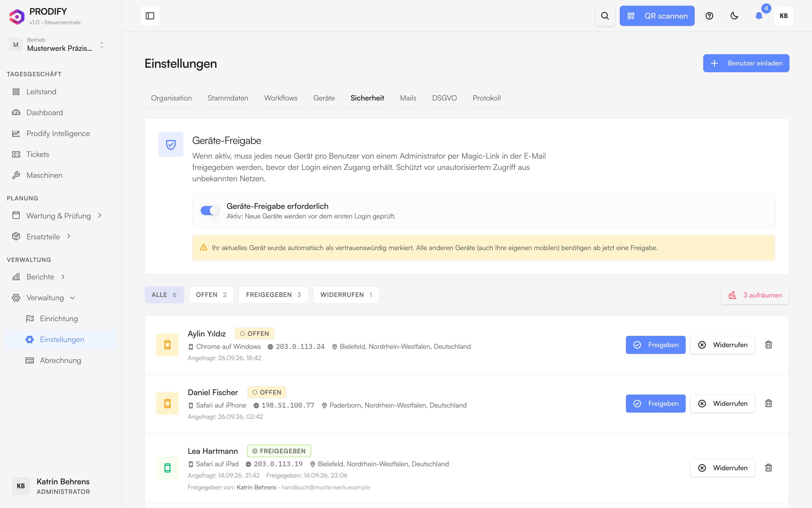Open the help question mark icon
812x508 pixels.
[709, 16]
